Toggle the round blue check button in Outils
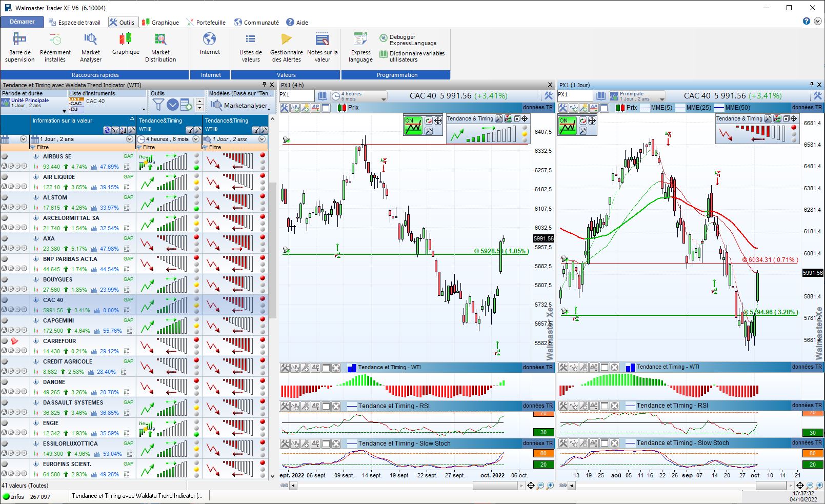 [x=173, y=105]
